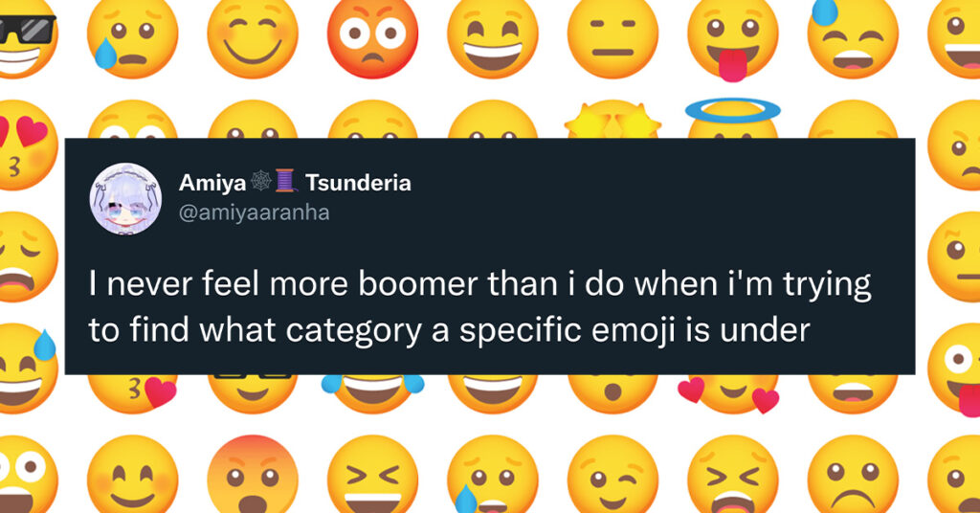The image size is (980, 513).
Task: Click the winking face emoji in bottom row
Action: pyautogui.click(x=612, y=475)
